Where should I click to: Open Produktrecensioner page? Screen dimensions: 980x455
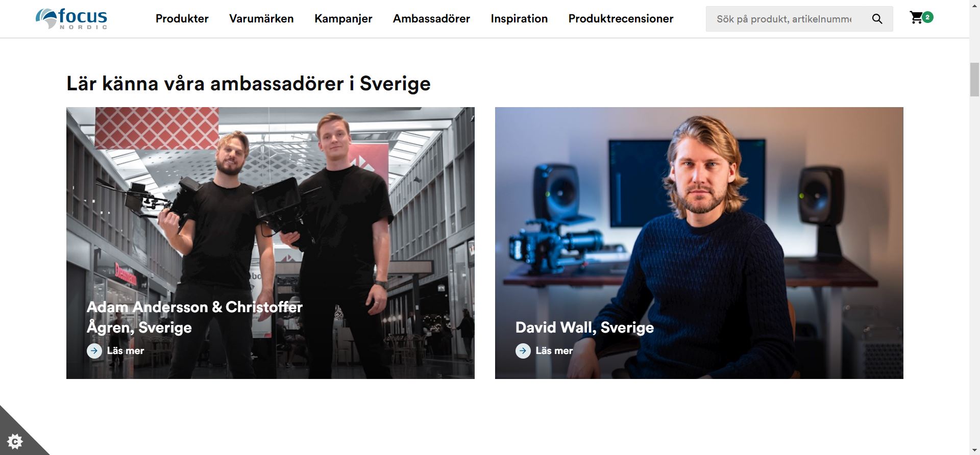[621, 19]
